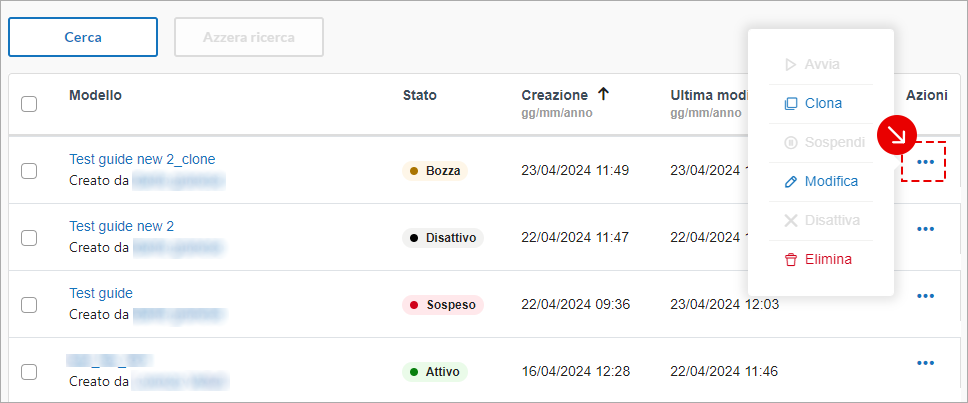Open three-dot actions for the Sospeso Test guide row
The image size is (968, 403).
pyautogui.click(x=925, y=296)
